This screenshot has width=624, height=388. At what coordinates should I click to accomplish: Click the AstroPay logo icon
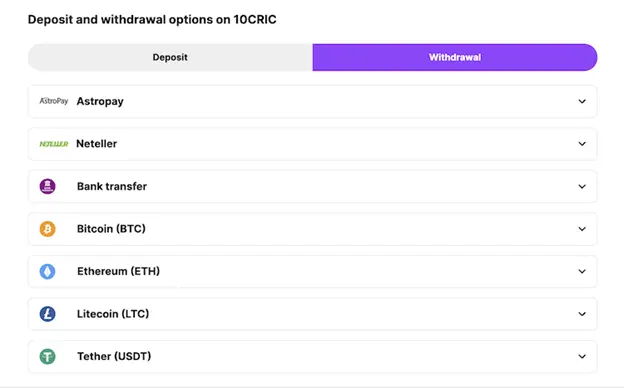click(54, 101)
